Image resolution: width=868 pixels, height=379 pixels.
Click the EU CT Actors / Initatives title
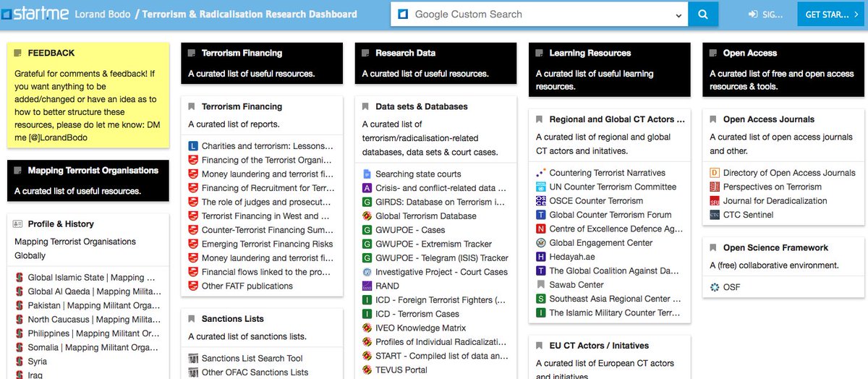tap(599, 346)
